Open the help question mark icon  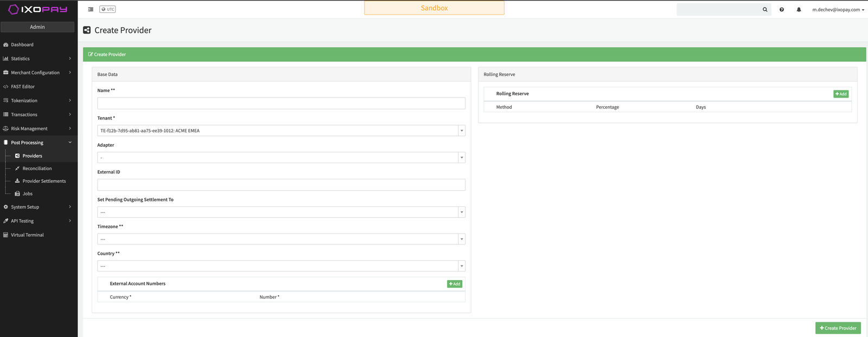pyautogui.click(x=782, y=9)
